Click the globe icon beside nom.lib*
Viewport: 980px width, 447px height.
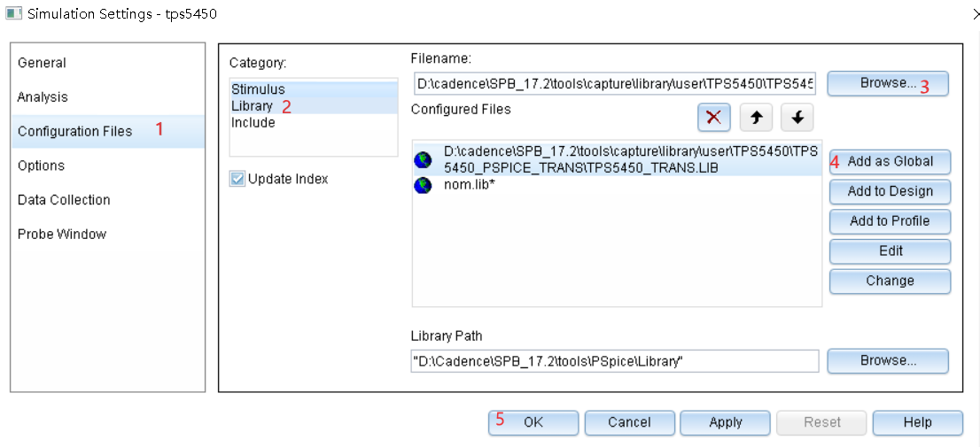point(424,185)
